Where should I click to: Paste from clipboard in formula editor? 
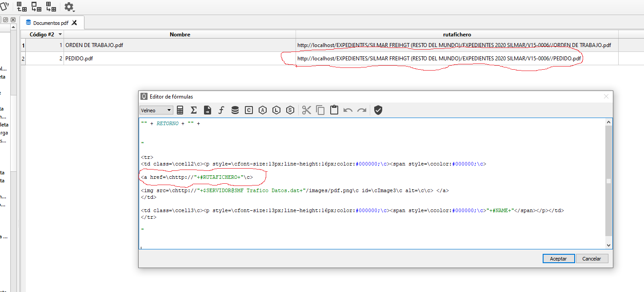pyautogui.click(x=334, y=110)
